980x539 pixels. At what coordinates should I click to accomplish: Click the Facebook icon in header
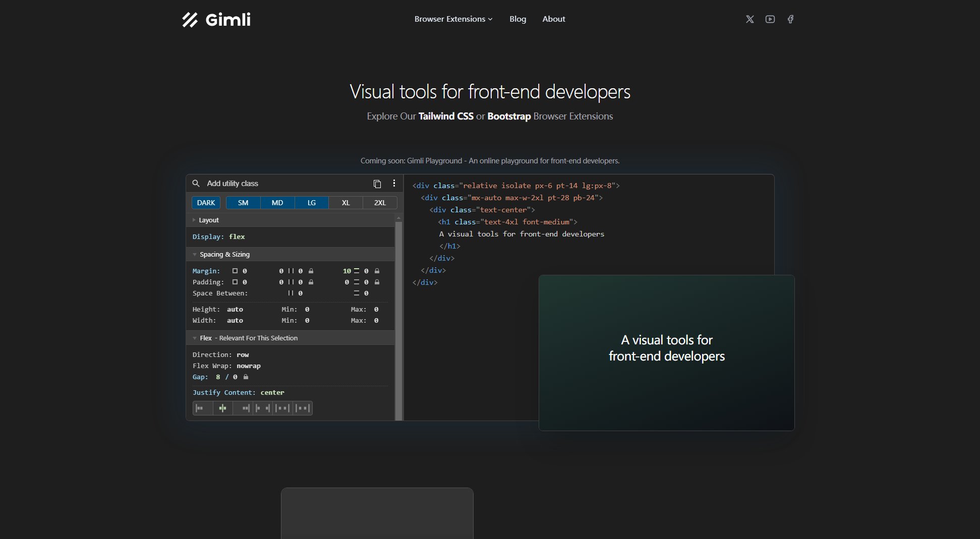tap(790, 19)
